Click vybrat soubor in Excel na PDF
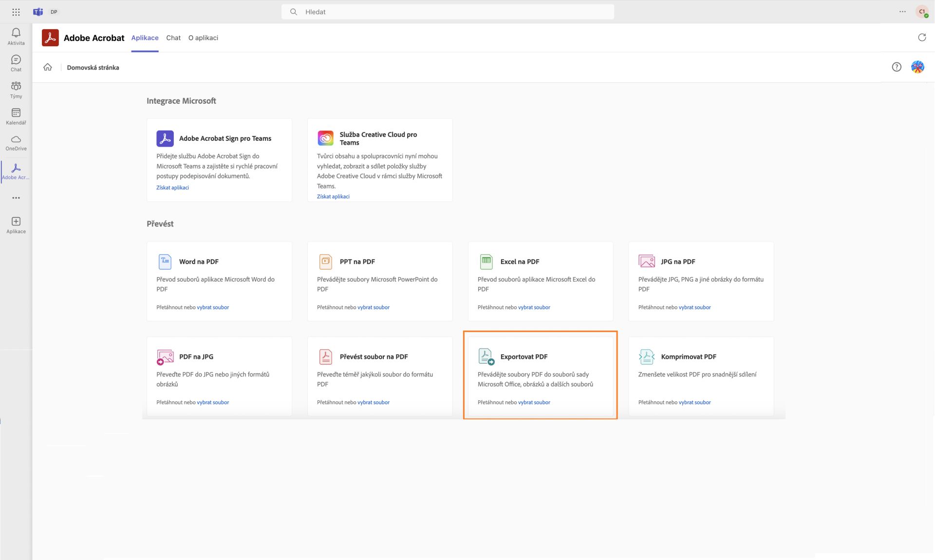Screen dimensions: 935x560 point(534,307)
